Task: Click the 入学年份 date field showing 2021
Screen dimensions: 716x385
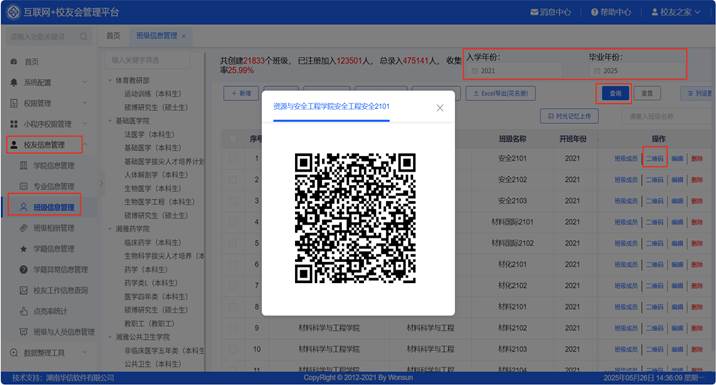Action: click(x=514, y=71)
